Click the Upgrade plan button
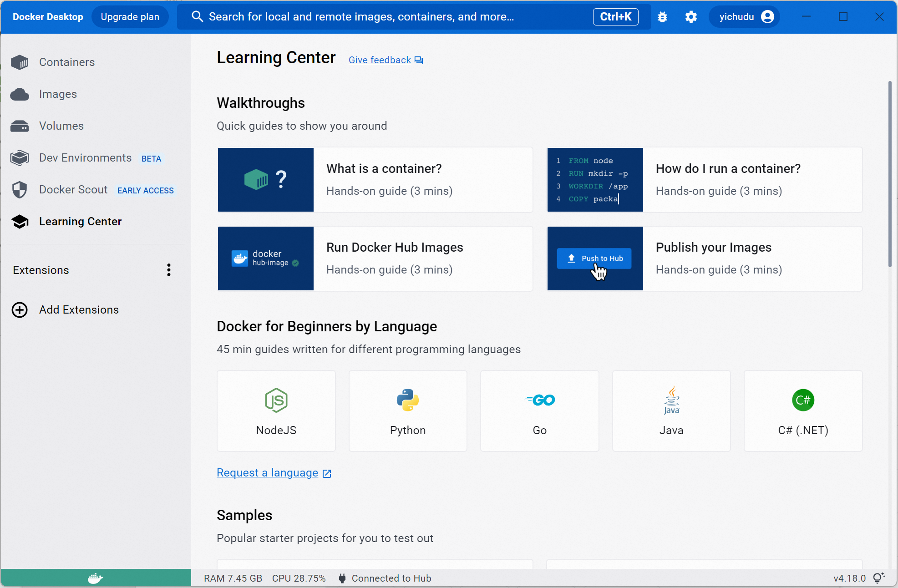Image resolution: width=898 pixels, height=588 pixels. pos(130,17)
